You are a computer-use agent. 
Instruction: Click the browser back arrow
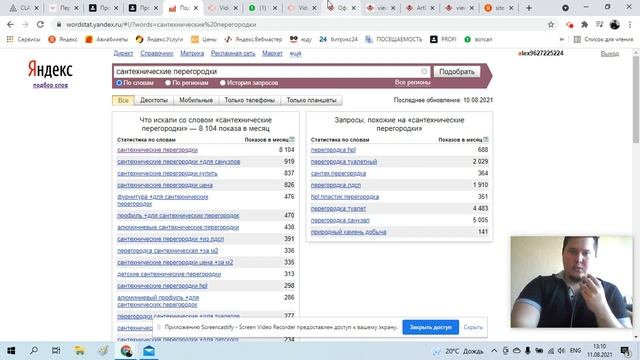(10, 24)
